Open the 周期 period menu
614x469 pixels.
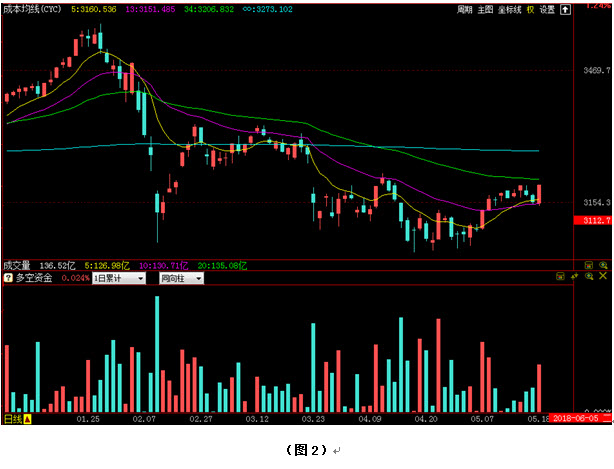pos(464,9)
